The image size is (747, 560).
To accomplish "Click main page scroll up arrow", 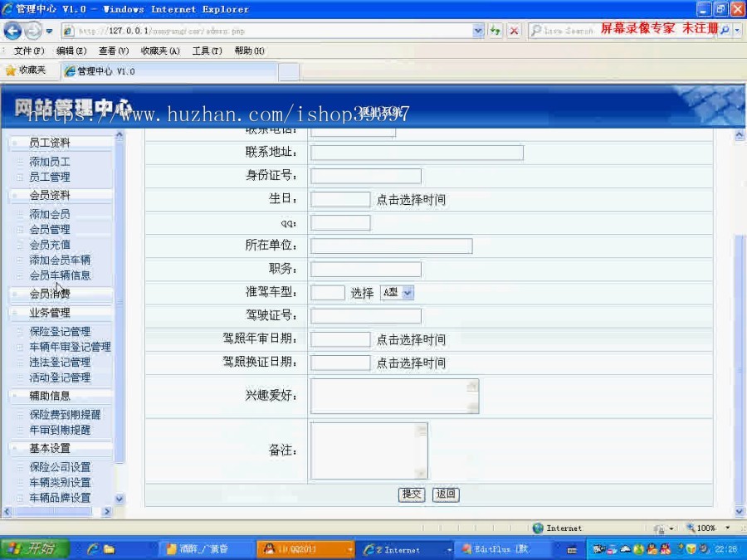I will 740,134.
